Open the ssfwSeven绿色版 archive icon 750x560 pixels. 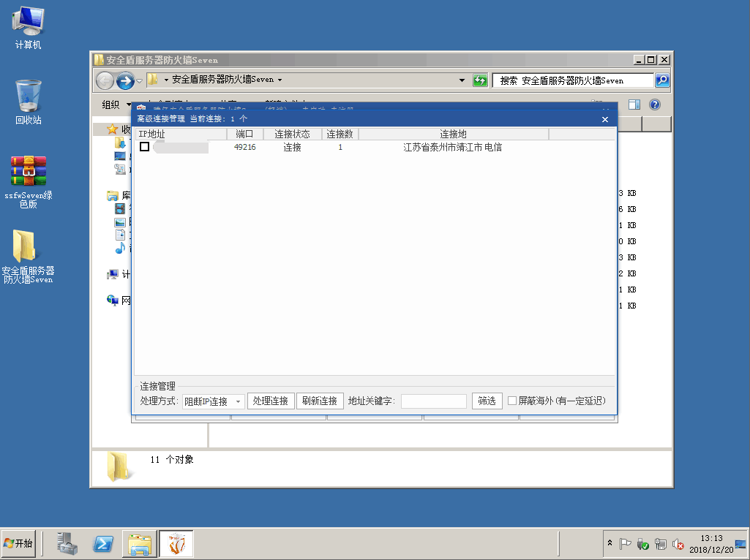coord(28,179)
